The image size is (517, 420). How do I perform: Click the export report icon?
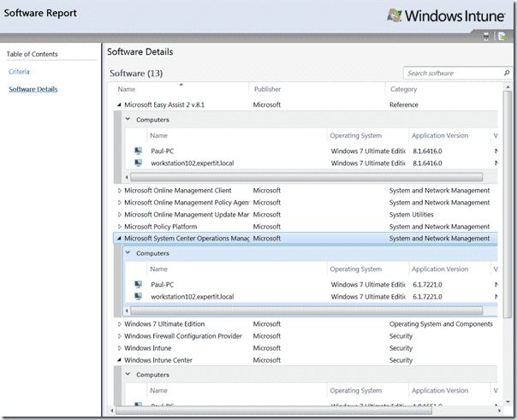click(x=502, y=36)
